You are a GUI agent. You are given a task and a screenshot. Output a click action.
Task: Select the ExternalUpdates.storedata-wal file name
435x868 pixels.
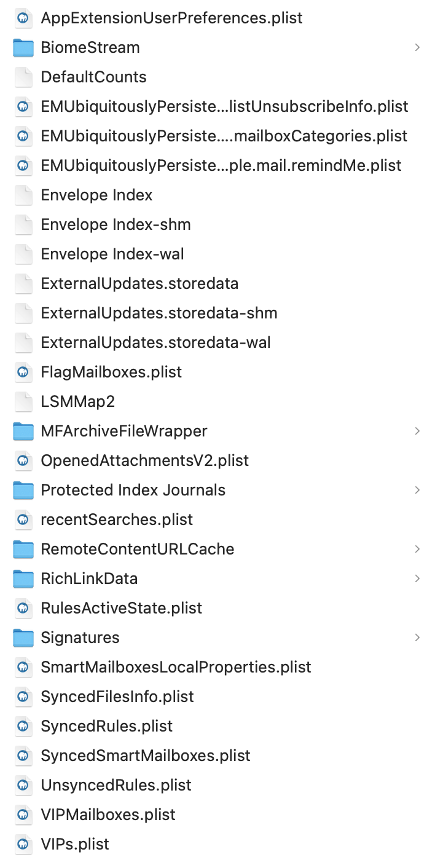click(x=155, y=342)
